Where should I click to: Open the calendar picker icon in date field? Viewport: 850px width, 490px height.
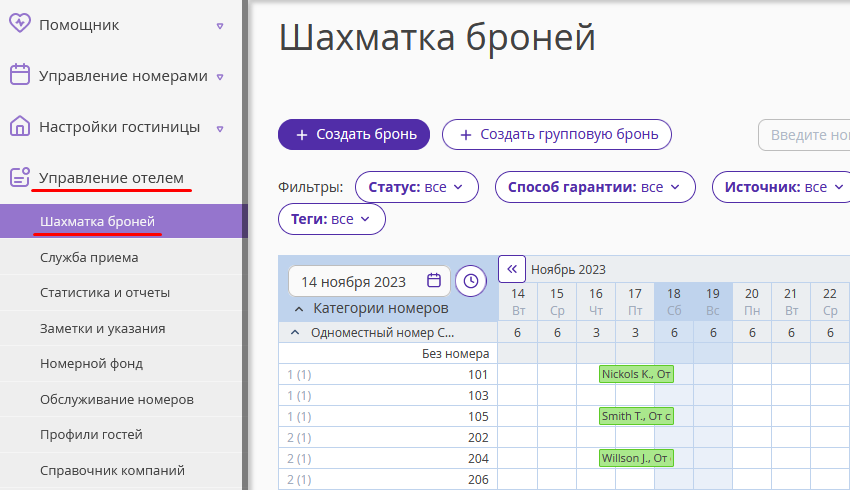coord(434,280)
